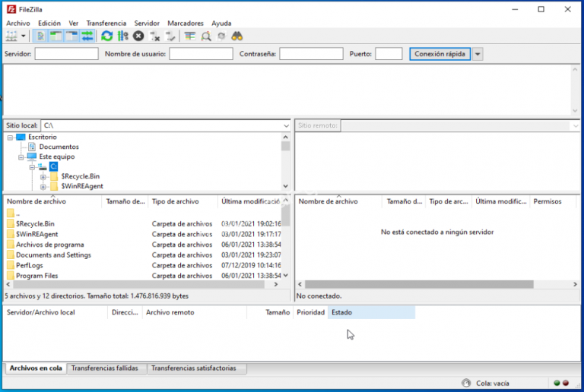The height and width of the screenshot is (392, 584).
Task: Expand $WinREAgent in local tree
Action: (43, 186)
